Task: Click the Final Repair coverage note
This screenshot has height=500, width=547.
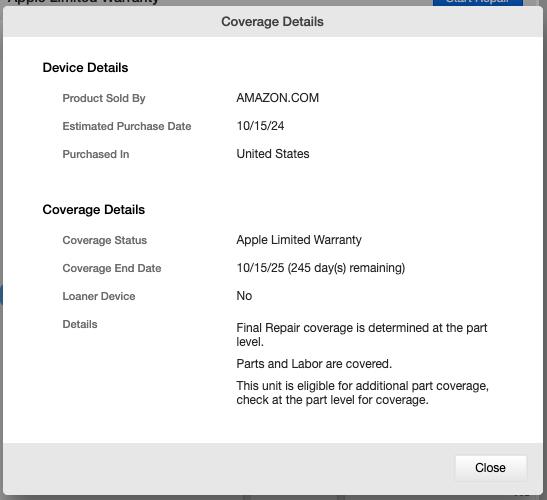Action: click(362, 335)
